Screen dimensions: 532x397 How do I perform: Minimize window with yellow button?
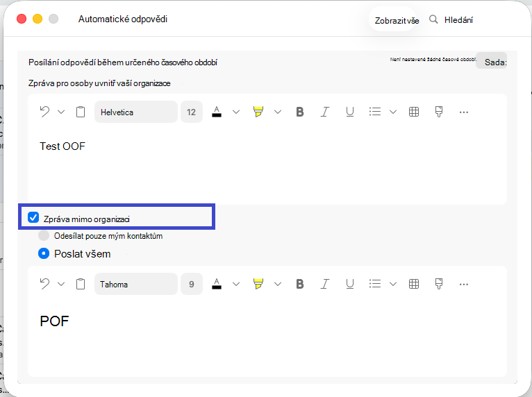(38, 19)
